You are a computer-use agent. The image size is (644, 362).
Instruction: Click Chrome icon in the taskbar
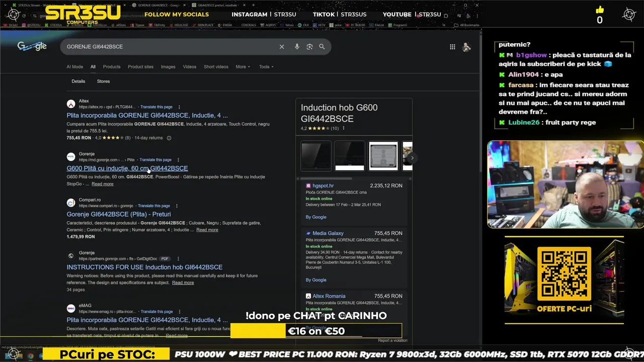coord(30,355)
